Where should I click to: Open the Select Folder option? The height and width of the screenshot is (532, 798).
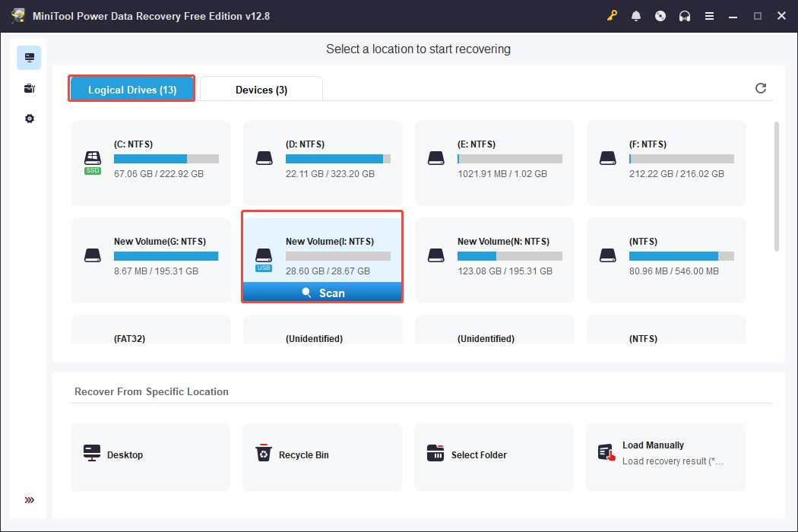coord(493,457)
